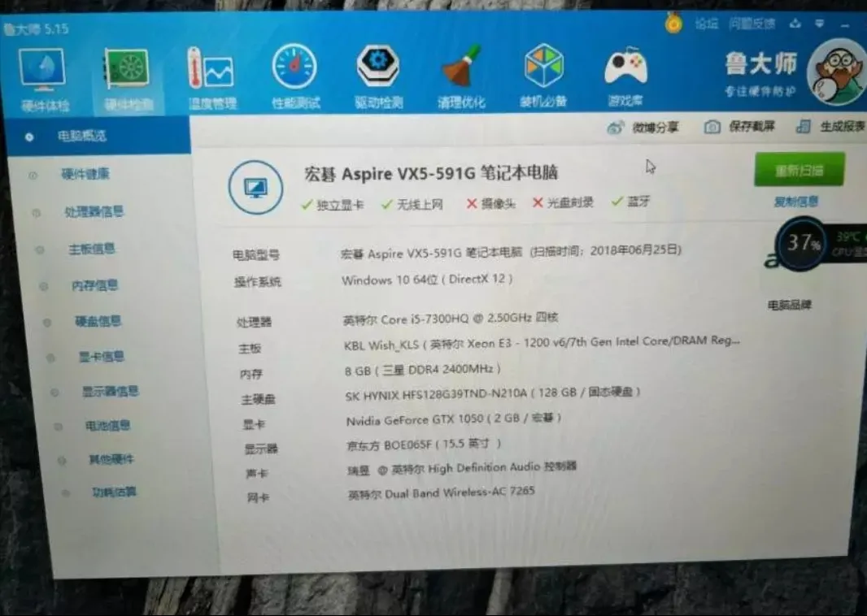Image resolution: width=867 pixels, height=616 pixels.
Task: Click the Nvidia GeForce GTX 1050 value
Action: [453, 419]
